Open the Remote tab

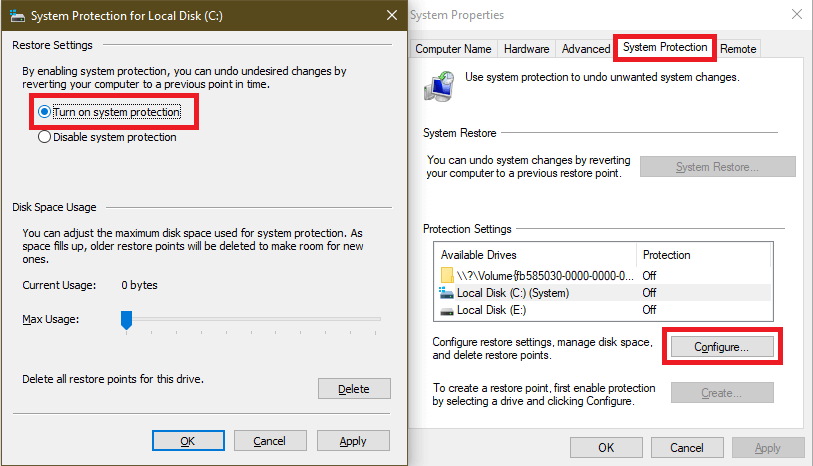738,49
